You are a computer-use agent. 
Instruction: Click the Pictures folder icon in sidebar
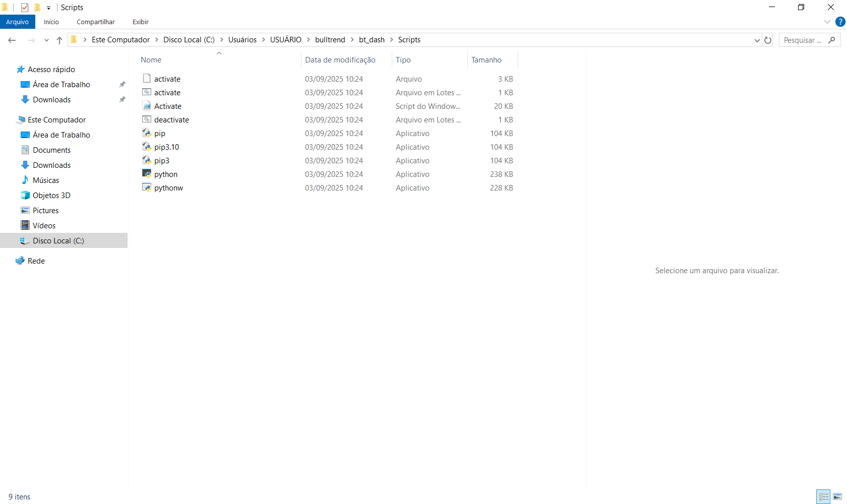coord(25,210)
